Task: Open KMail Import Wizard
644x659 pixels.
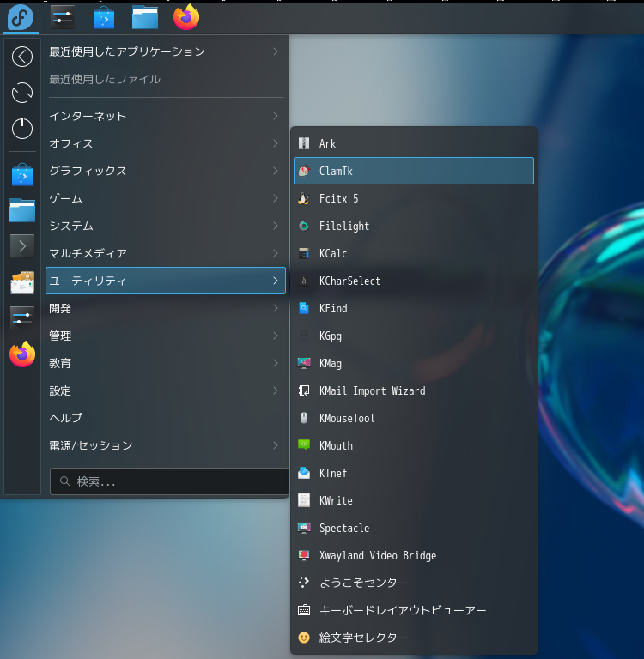Action: [414, 390]
